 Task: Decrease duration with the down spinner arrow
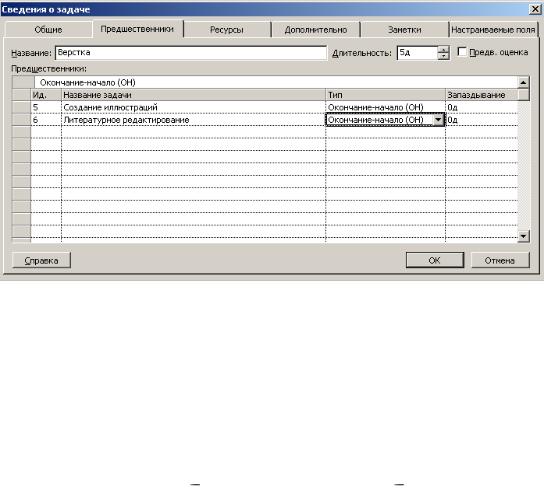(443, 56)
